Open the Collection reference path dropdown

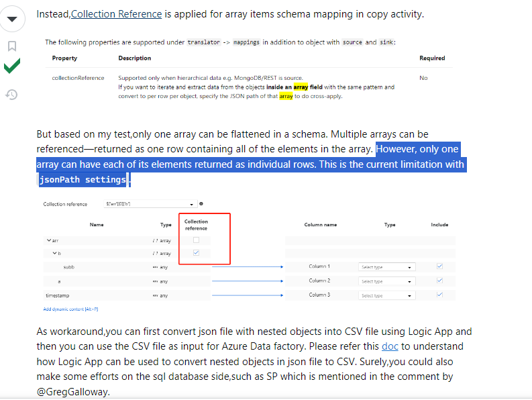coord(150,204)
